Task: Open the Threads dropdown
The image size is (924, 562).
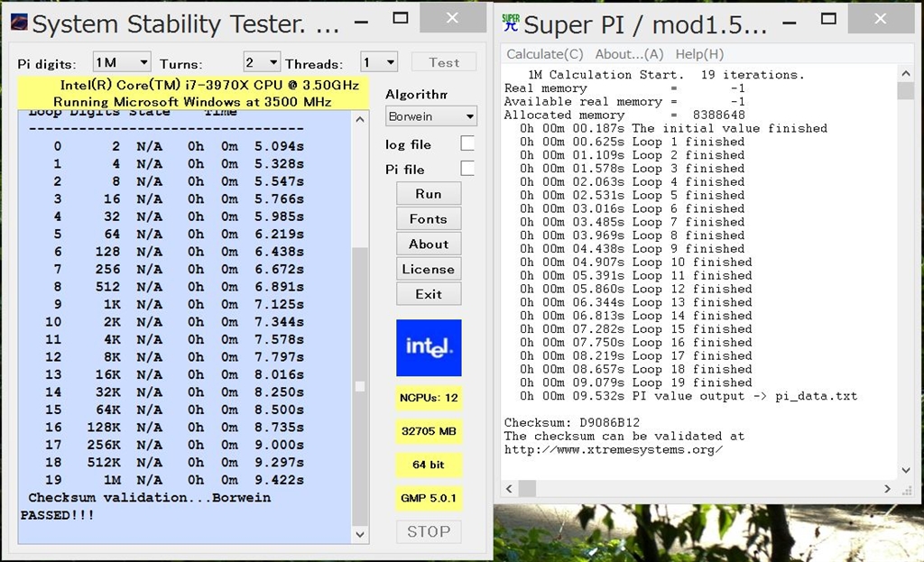Action: [379, 62]
